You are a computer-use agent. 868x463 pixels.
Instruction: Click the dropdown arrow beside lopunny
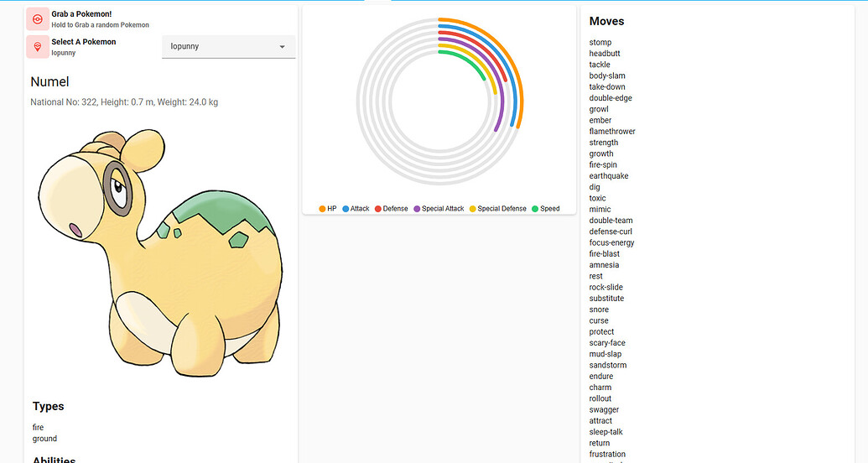(283, 47)
